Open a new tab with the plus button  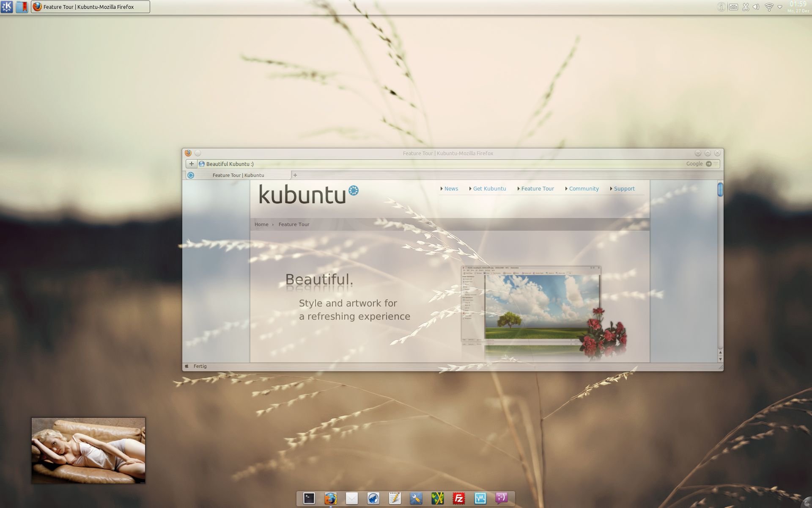pos(295,175)
